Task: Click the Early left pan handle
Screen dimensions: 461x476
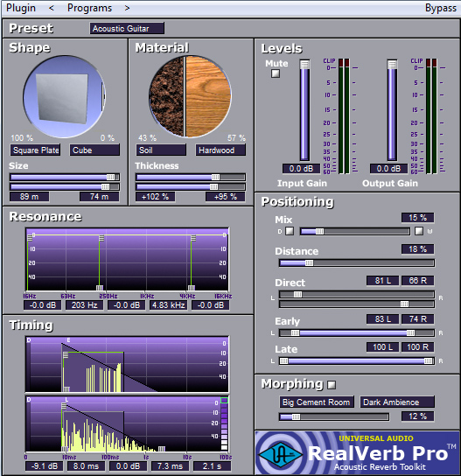Action: [x=295, y=332]
